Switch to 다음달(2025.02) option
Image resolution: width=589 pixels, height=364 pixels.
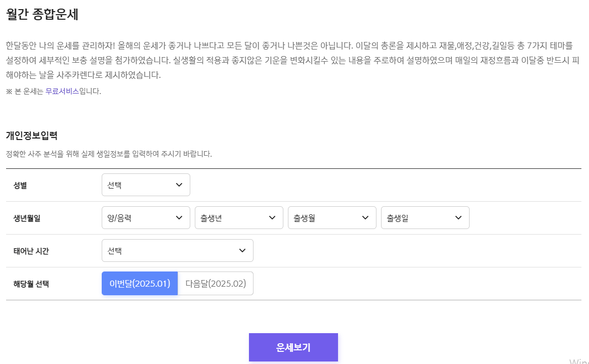pos(216,283)
